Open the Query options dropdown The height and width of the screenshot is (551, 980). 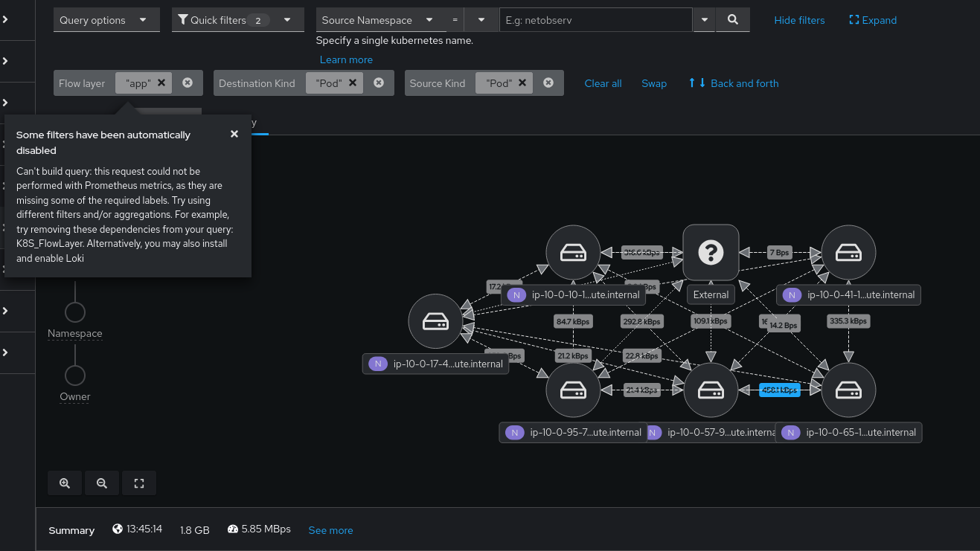pyautogui.click(x=106, y=20)
